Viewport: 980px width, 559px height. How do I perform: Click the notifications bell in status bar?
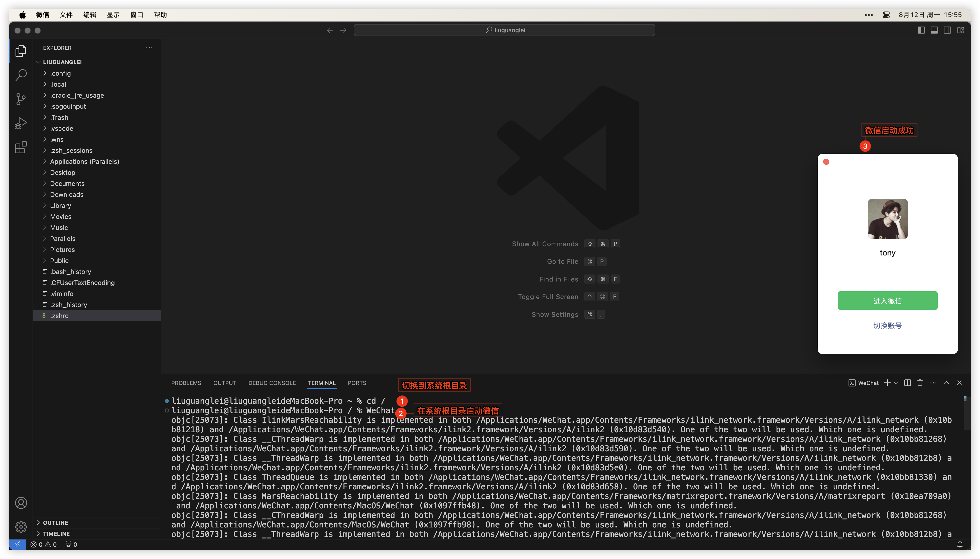coord(960,544)
